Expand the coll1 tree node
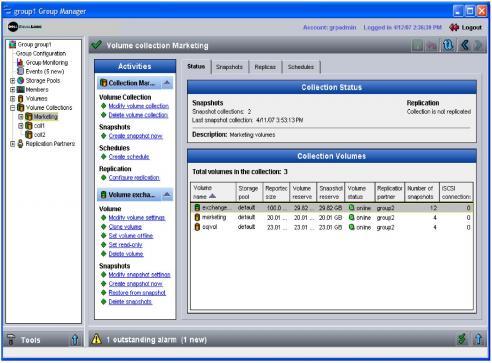The image size is (492, 363). (21, 126)
